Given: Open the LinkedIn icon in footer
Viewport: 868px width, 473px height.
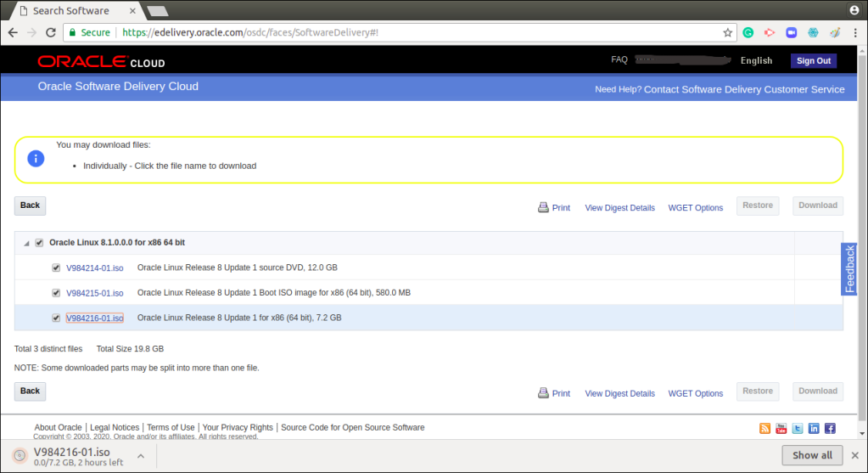Looking at the screenshot, I should coord(814,428).
